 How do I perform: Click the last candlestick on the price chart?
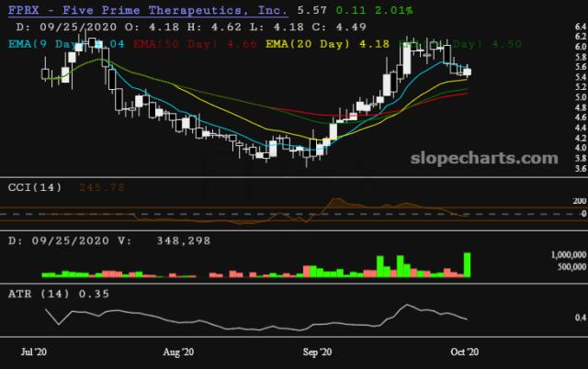469,72
